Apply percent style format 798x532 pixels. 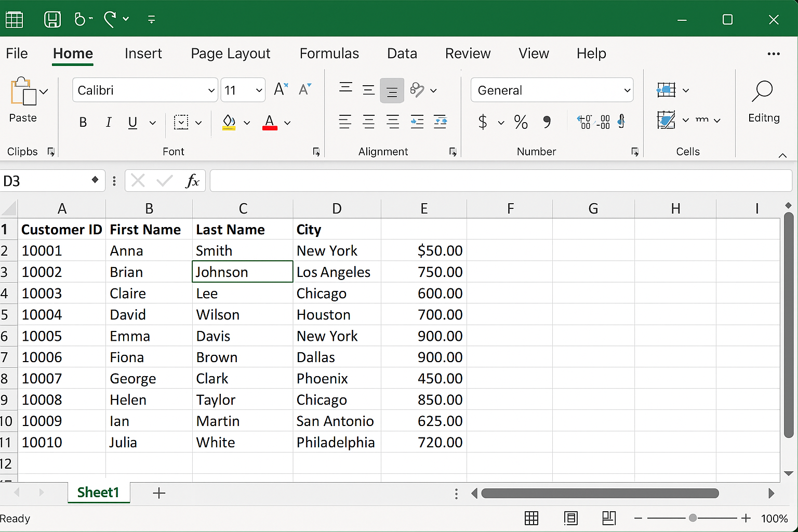tap(521, 122)
